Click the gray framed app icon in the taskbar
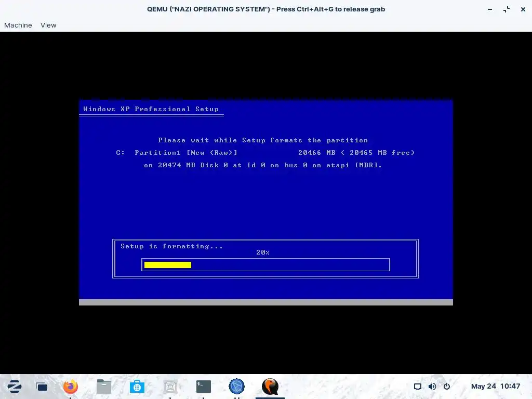 pyautogui.click(x=170, y=387)
